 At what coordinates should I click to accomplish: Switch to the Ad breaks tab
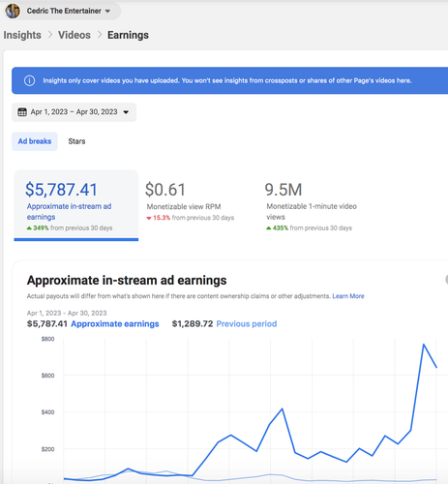click(35, 141)
